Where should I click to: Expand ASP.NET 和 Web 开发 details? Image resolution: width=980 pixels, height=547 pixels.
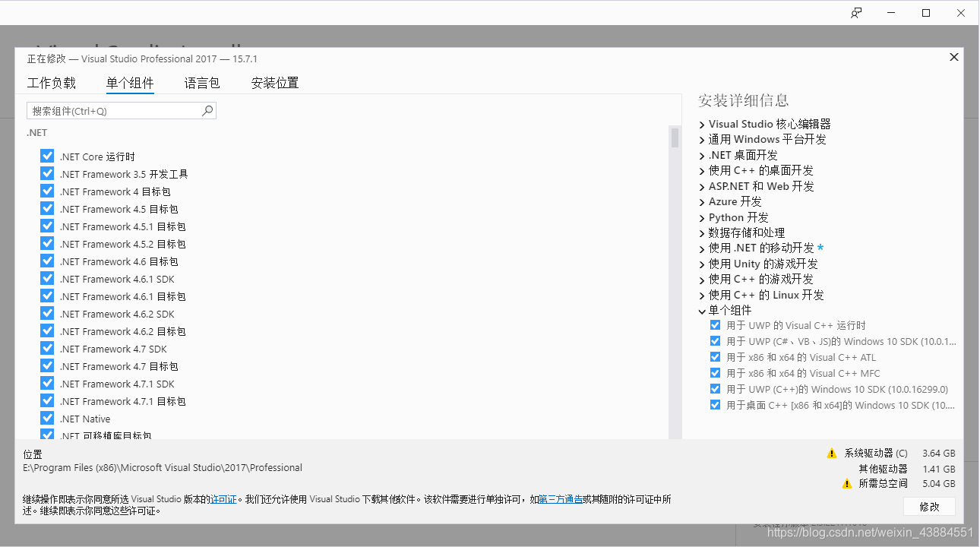point(702,186)
